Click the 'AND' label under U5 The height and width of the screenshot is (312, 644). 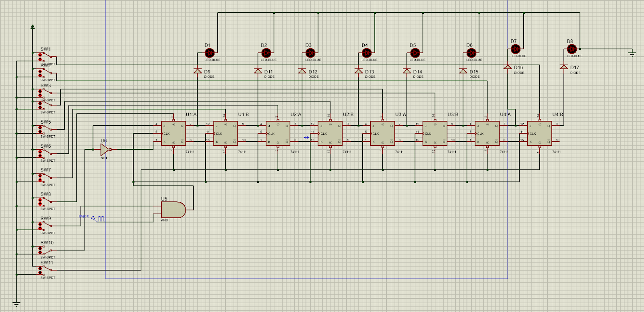[x=164, y=220]
